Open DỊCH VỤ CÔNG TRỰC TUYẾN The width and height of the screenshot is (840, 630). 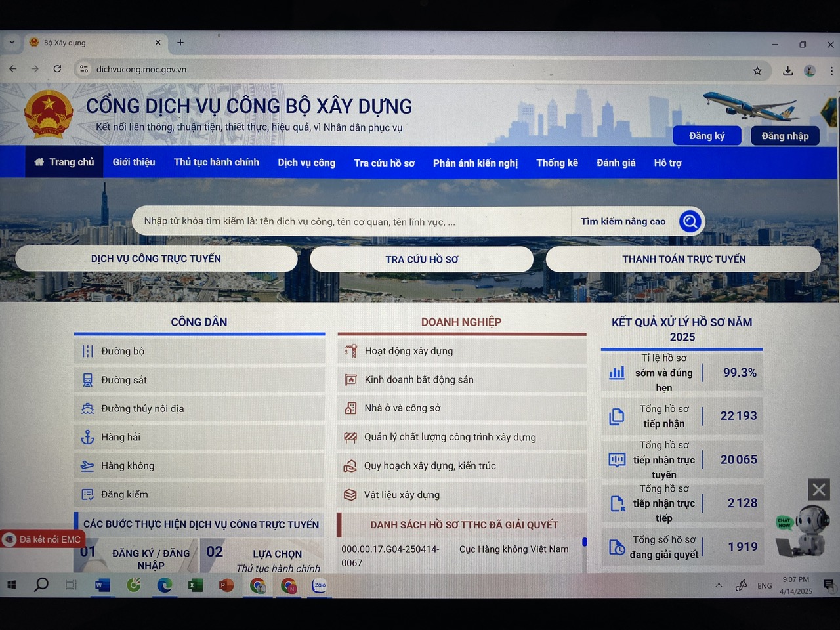click(x=156, y=259)
